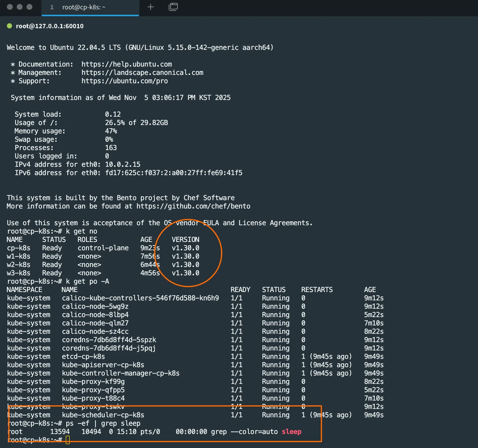Open the ubuntu.com/pro support link
Image resolution: width=478 pixels, height=448 pixels.
125,81
